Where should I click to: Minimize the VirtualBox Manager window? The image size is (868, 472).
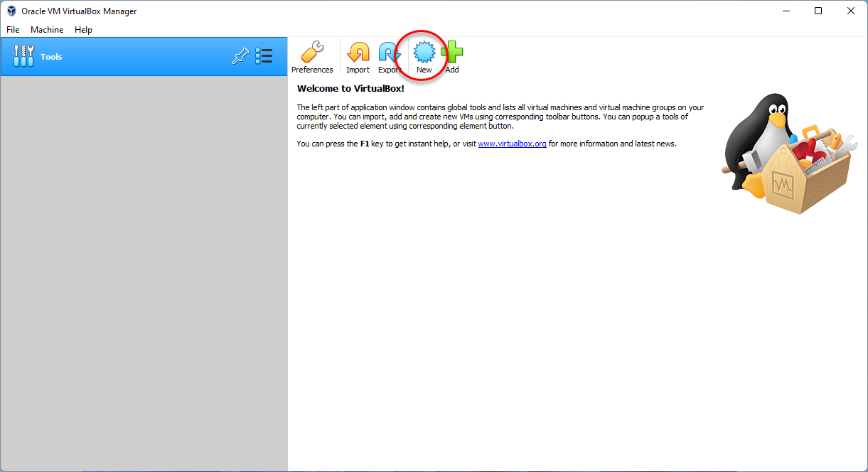pos(786,11)
